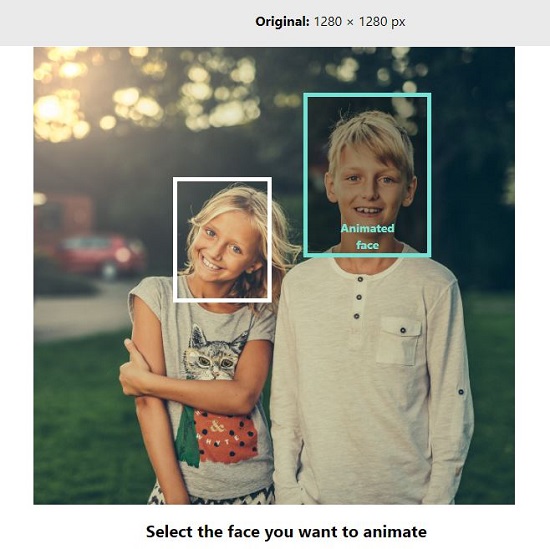Select the boy's teal-framed animated face

tap(367, 175)
